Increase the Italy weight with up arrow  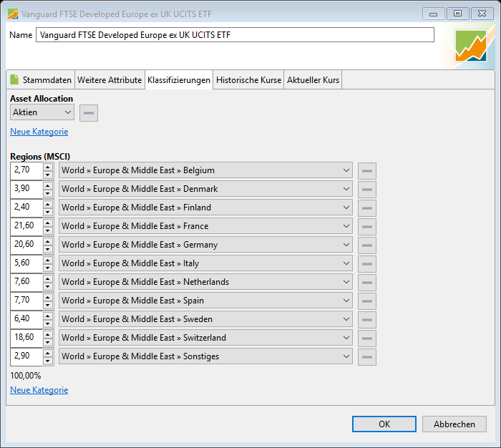(48, 260)
